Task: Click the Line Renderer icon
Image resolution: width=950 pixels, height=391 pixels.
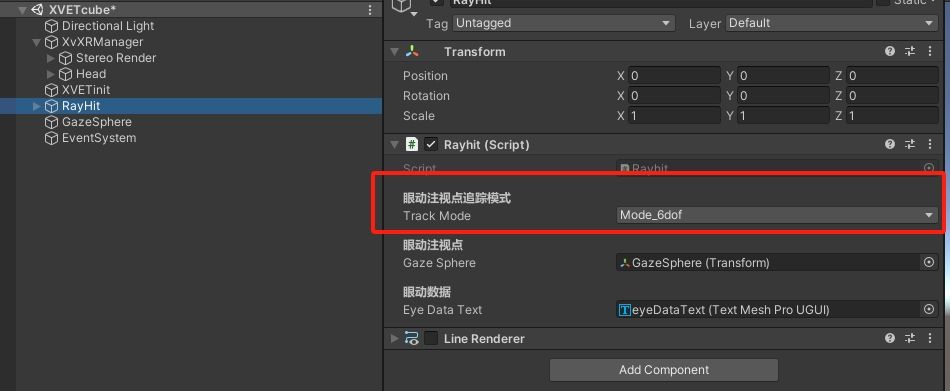Action: click(412, 338)
